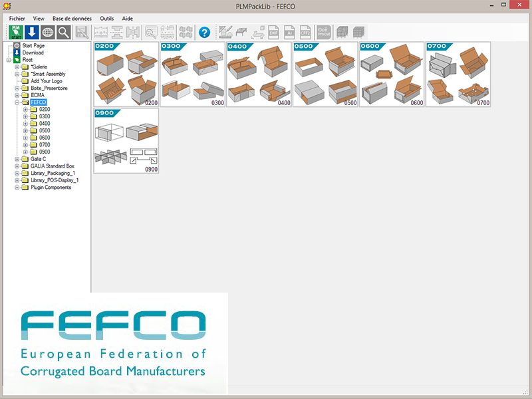
Task: Open the 0600 box category thumbnail
Action: [x=392, y=74]
